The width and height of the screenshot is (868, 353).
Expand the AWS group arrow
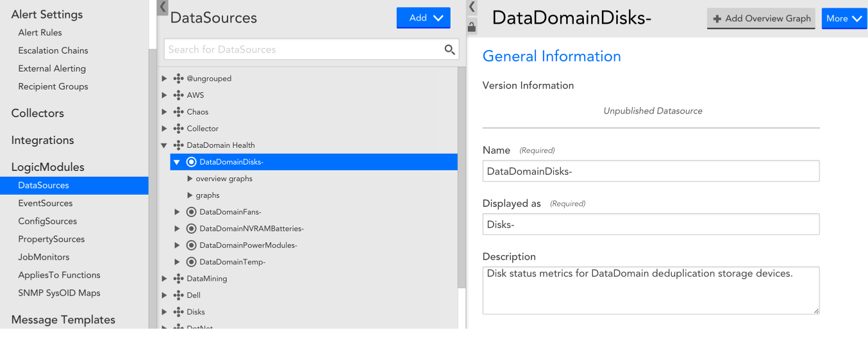point(164,95)
